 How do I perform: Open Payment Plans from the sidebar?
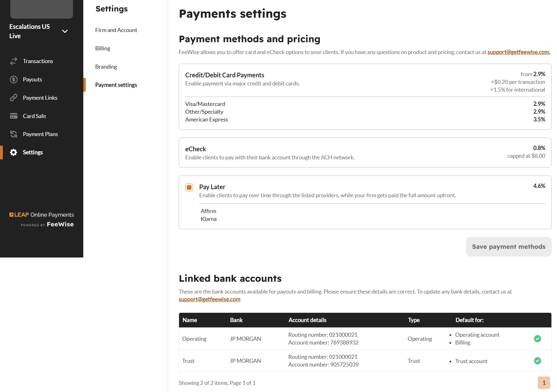40,134
